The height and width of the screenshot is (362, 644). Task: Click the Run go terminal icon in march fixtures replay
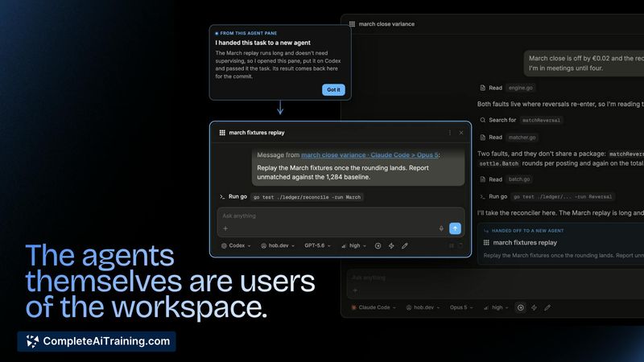[222, 196]
